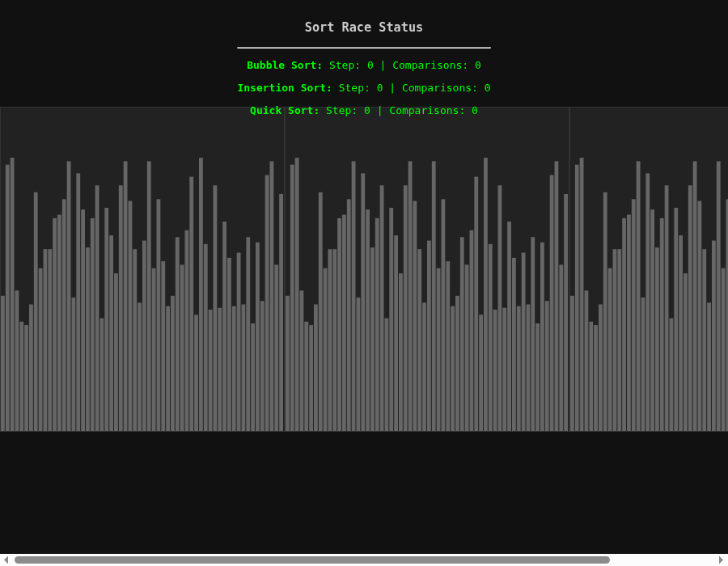Click the right scroll arrow of the horizontal scrollbar
Screen dimensions: 728x566
[x=722, y=560]
